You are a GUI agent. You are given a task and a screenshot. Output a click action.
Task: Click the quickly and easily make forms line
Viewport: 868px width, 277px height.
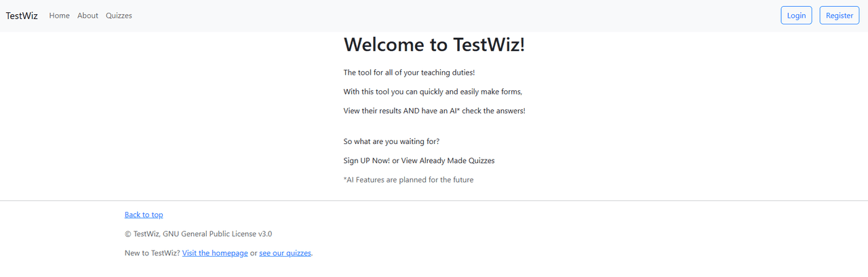point(433,92)
